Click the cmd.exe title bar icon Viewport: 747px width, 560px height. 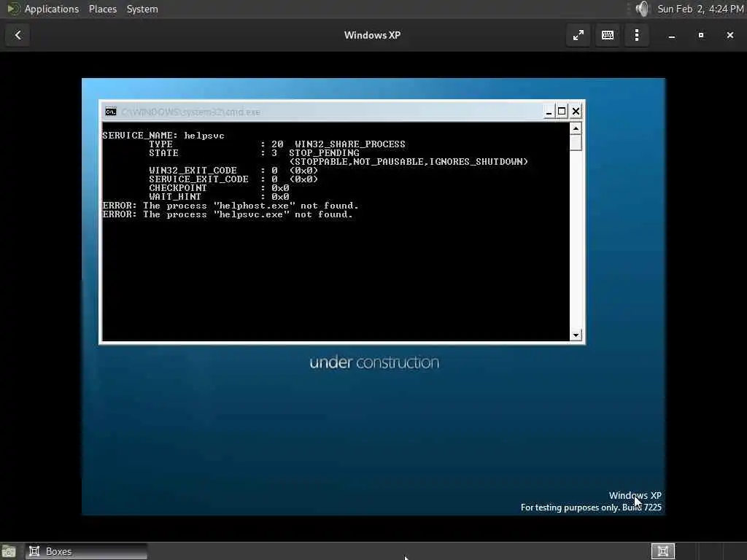tap(111, 112)
